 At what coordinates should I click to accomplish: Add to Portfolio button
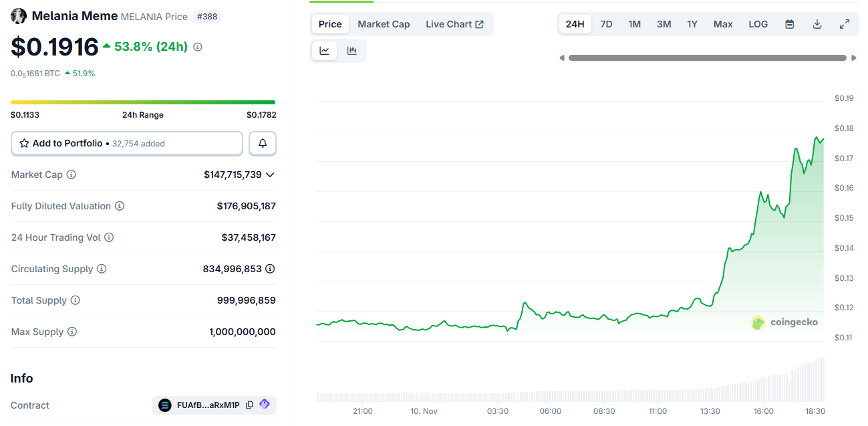[127, 143]
